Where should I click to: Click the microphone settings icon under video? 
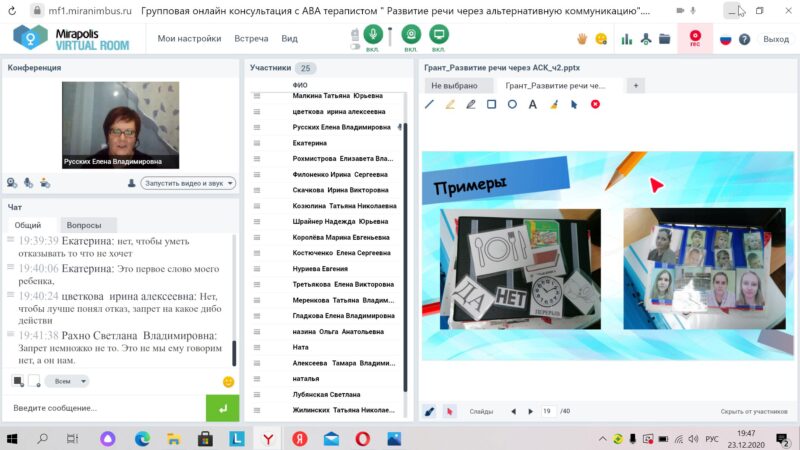click(x=29, y=183)
